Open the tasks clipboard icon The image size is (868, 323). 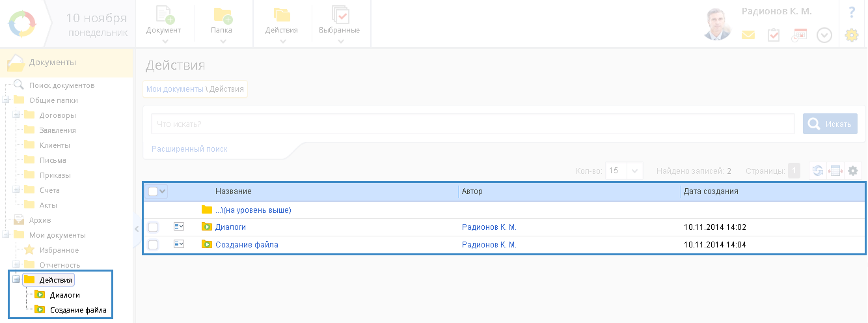tap(774, 35)
